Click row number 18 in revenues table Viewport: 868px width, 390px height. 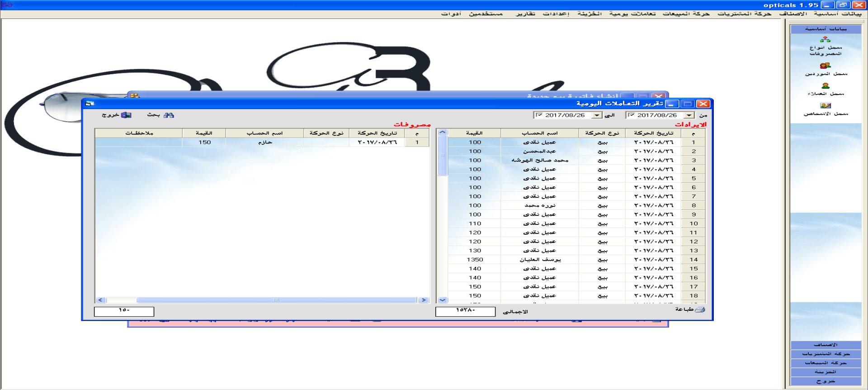(x=693, y=296)
